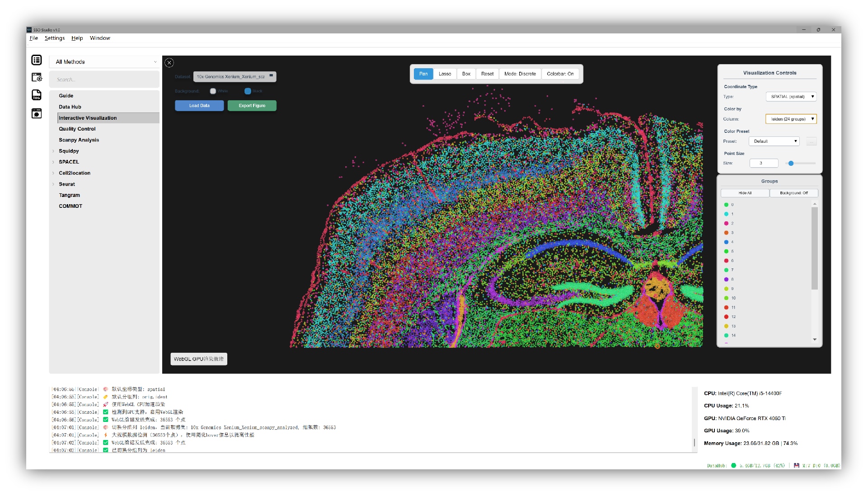Screen dimensions: 868x496
Task: Click the green DataHub status indicator
Action: [733, 465]
